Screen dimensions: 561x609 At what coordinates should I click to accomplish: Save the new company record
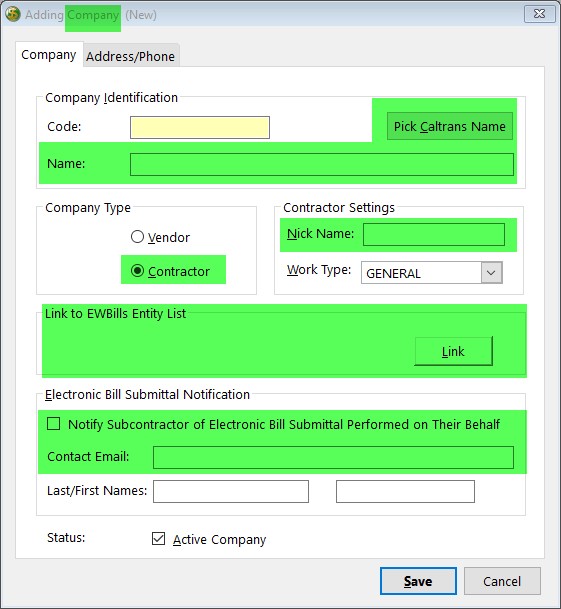[418, 581]
